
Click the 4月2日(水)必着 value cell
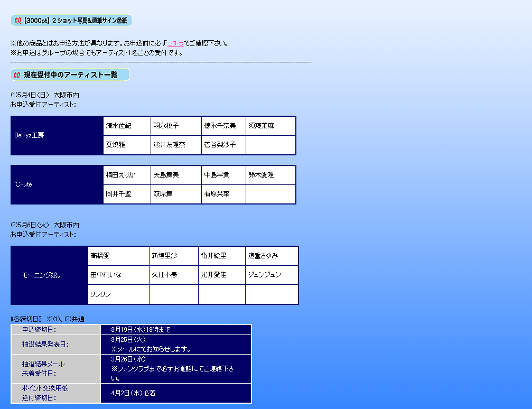pyautogui.click(x=176, y=393)
